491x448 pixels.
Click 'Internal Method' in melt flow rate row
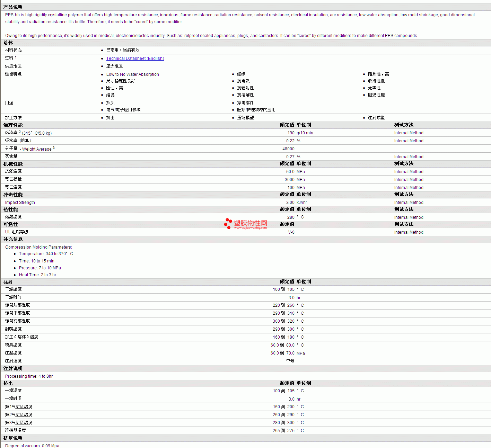pyautogui.click(x=409, y=133)
